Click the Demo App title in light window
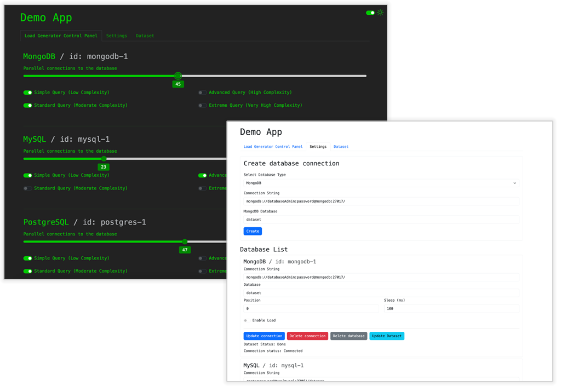The image size is (561, 392). [261, 132]
